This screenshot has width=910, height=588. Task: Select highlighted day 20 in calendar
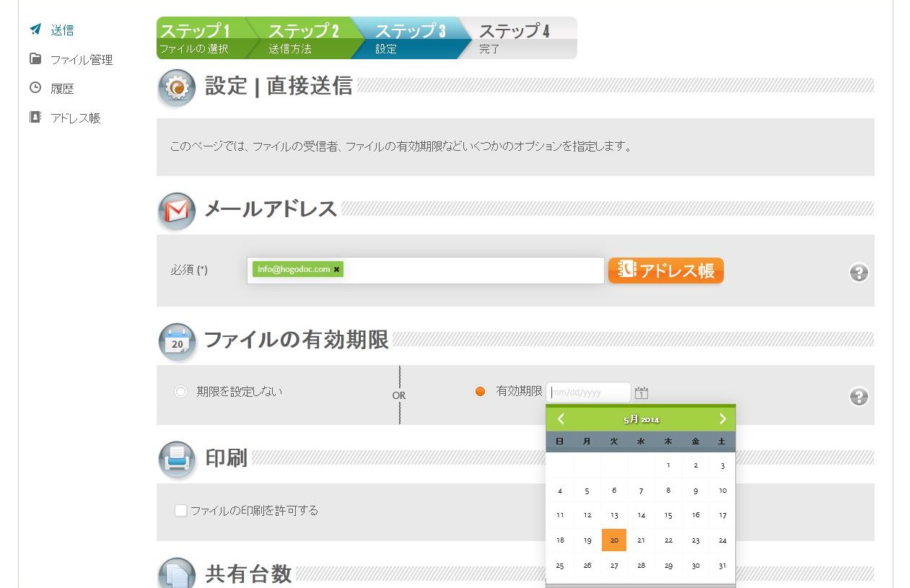614,540
